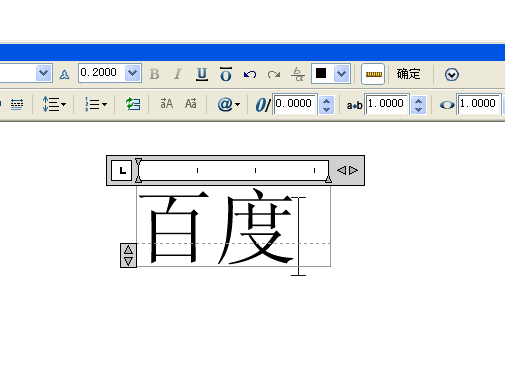Click the tracking 1.0000 field
The width and height of the screenshot is (505, 374).
click(387, 104)
